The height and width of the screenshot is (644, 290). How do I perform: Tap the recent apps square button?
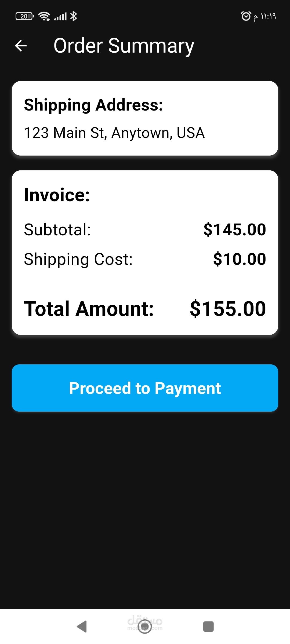pos(208,627)
